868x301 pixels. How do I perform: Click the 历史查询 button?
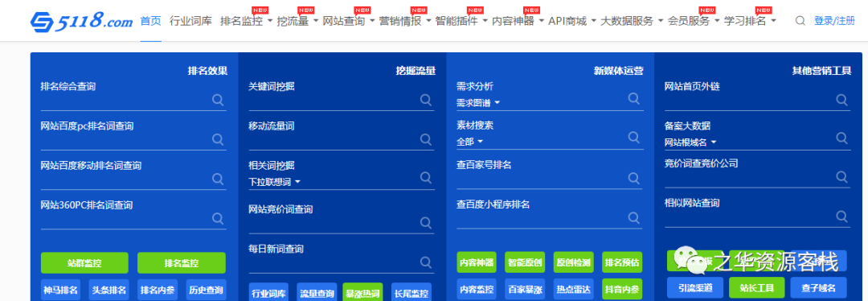[206, 290]
